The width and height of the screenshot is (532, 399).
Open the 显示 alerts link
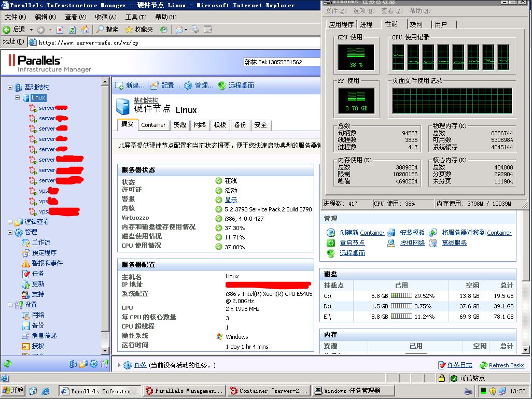(x=231, y=200)
